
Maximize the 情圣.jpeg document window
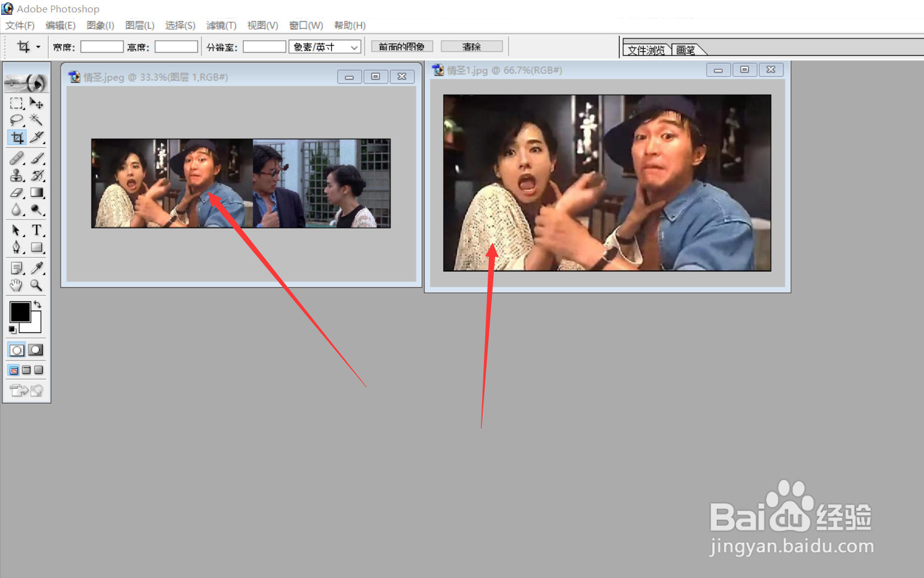[x=376, y=77]
